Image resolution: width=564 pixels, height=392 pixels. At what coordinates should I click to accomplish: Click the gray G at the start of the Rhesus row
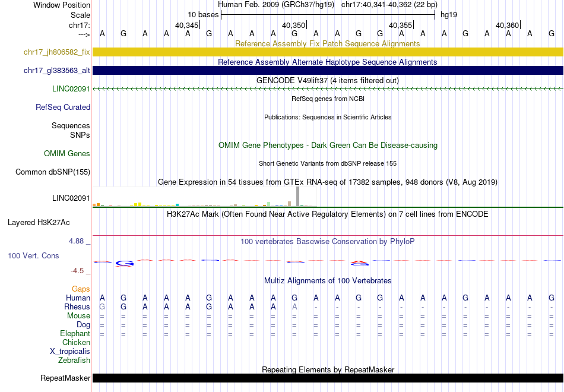tap(102, 306)
